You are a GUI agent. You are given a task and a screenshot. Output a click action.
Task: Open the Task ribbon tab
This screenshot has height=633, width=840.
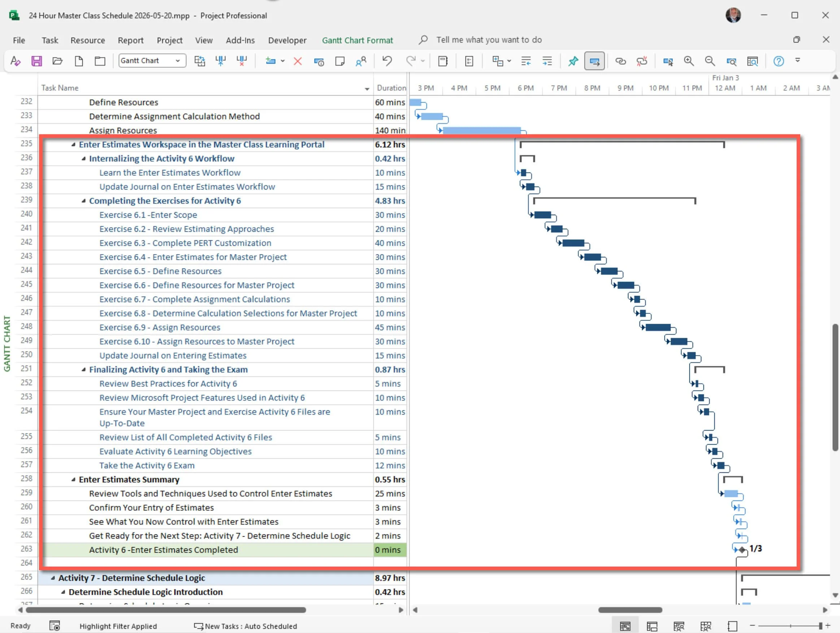click(50, 40)
